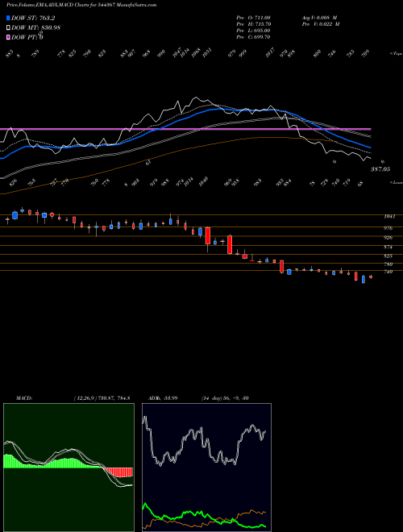
Task: Click the last candlestick on the right
Action: (x=371, y=276)
